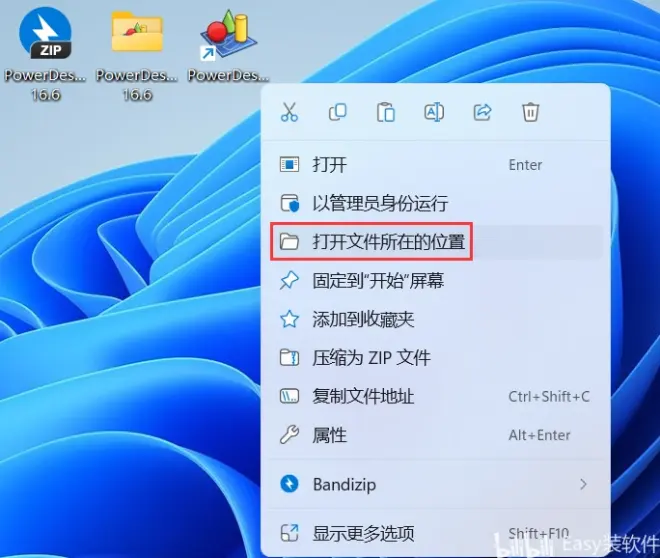This screenshot has width=660, height=558.
Task: Click the path icon beside 复制文件地址
Action: [289, 396]
